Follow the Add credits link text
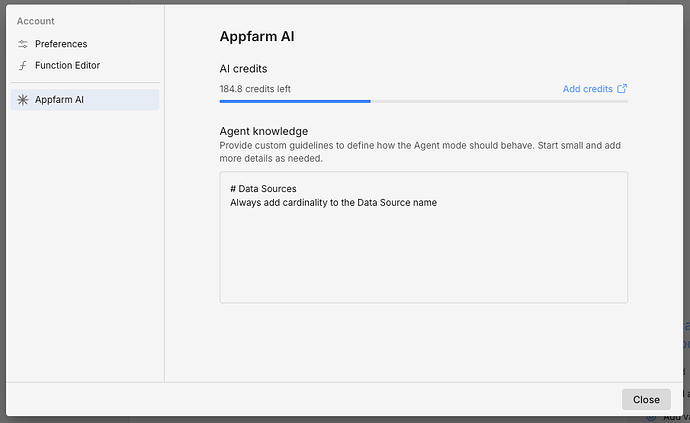Screen dimensions: 690x423 [587, 89]
